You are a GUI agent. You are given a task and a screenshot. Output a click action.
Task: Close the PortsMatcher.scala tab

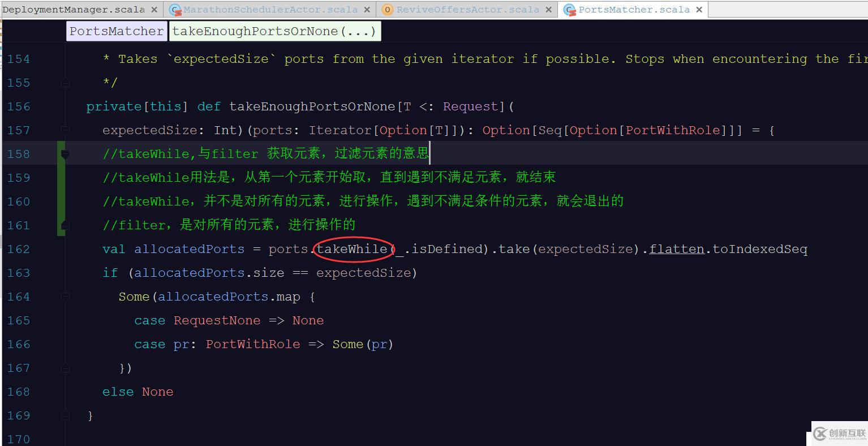[699, 10]
